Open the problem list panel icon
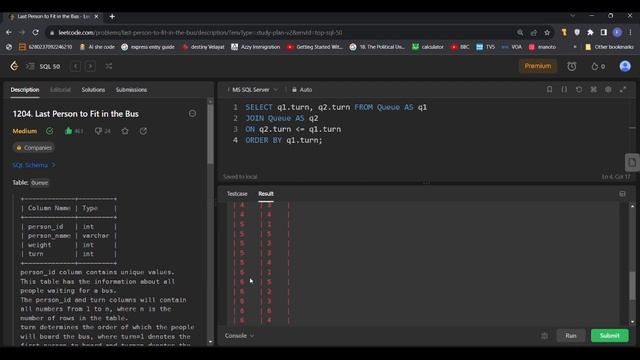Viewport: 640px width, 360px height. [x=30, y=66]
